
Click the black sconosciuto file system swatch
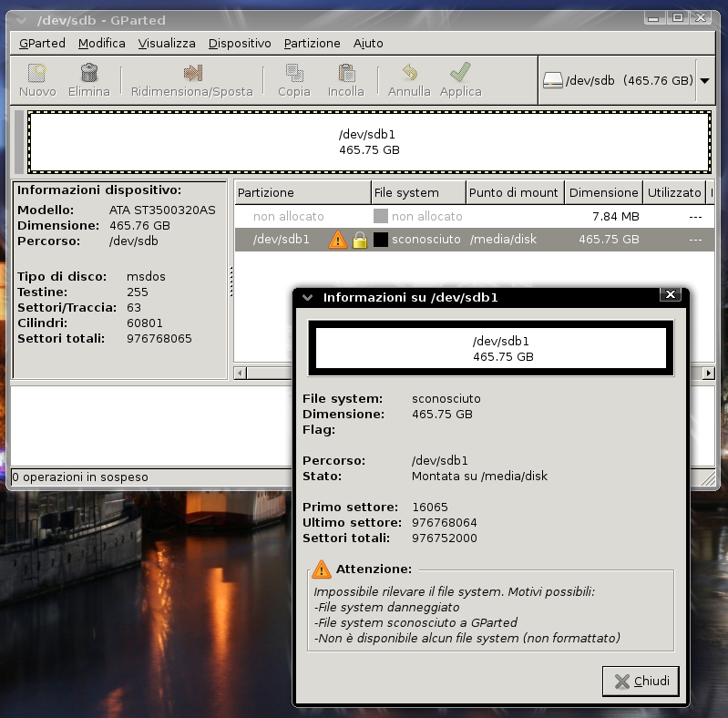pyautogui.click(x=381, y=240)
